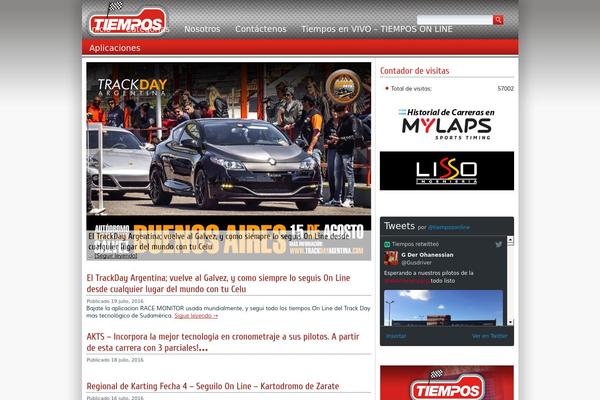600x400 pixels.
Task: Click the Tiempos logo in header
Action: (128, 21)
